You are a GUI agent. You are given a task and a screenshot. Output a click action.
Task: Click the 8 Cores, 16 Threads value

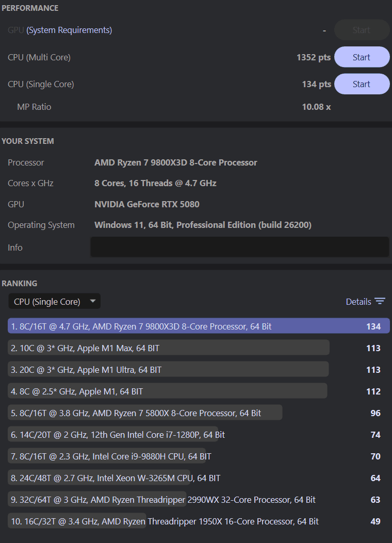155,183
